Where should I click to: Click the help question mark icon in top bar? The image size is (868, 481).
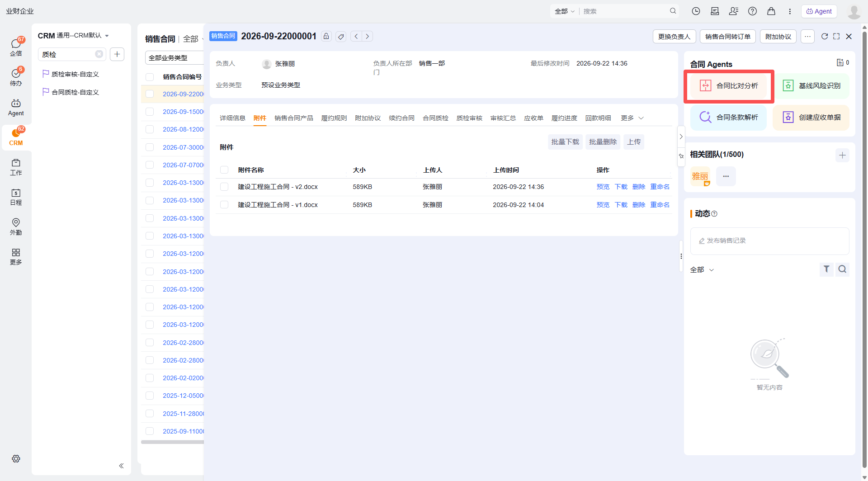pos(752,11)
